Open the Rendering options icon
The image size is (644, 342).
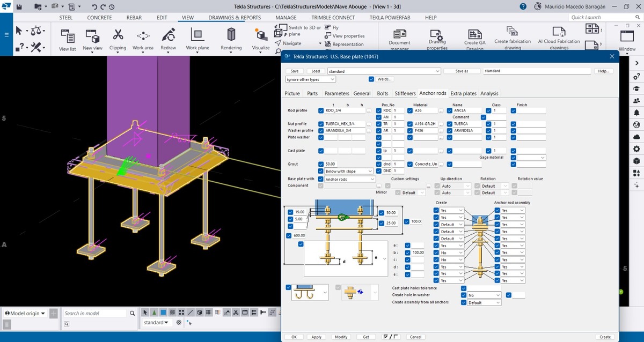coord(231,35)
